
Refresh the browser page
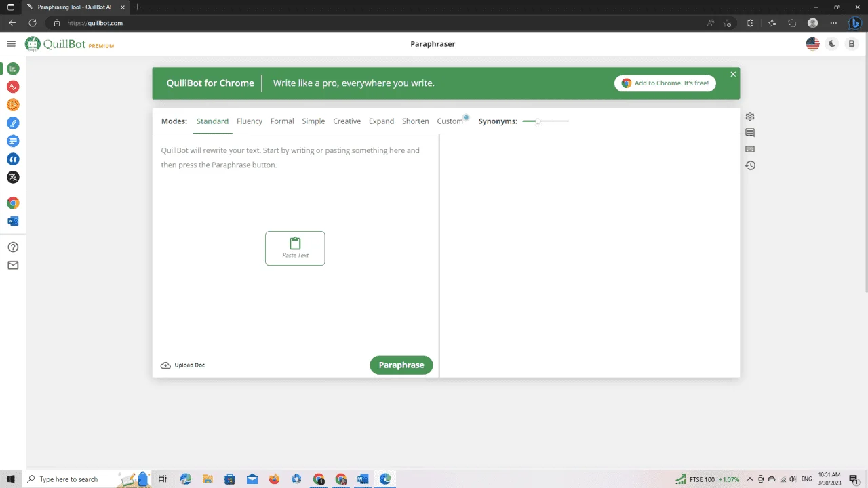(x=32, y=23)
